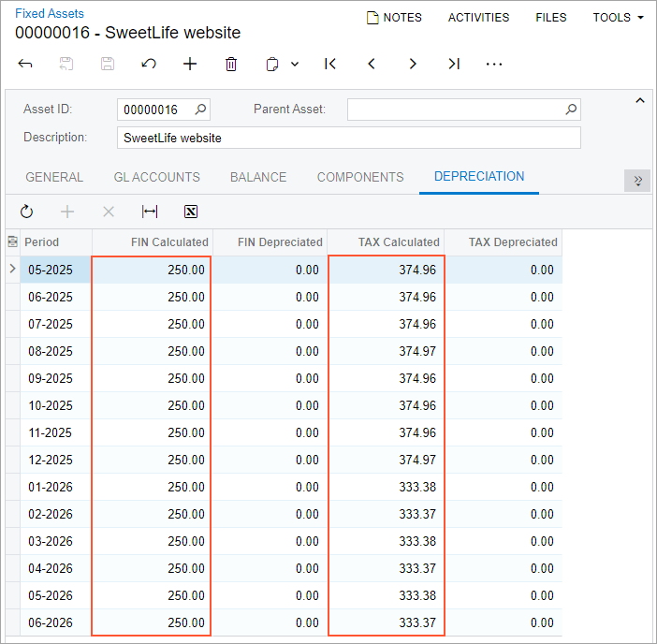657x644 pixels.
Task: Open the Fixed Assets breadcrumb link
Action: 50,14
